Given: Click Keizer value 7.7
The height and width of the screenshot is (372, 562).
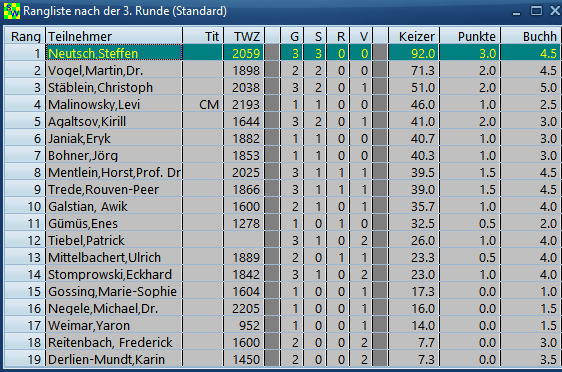Looking at the screenshot, I should [x=414, y=343].
